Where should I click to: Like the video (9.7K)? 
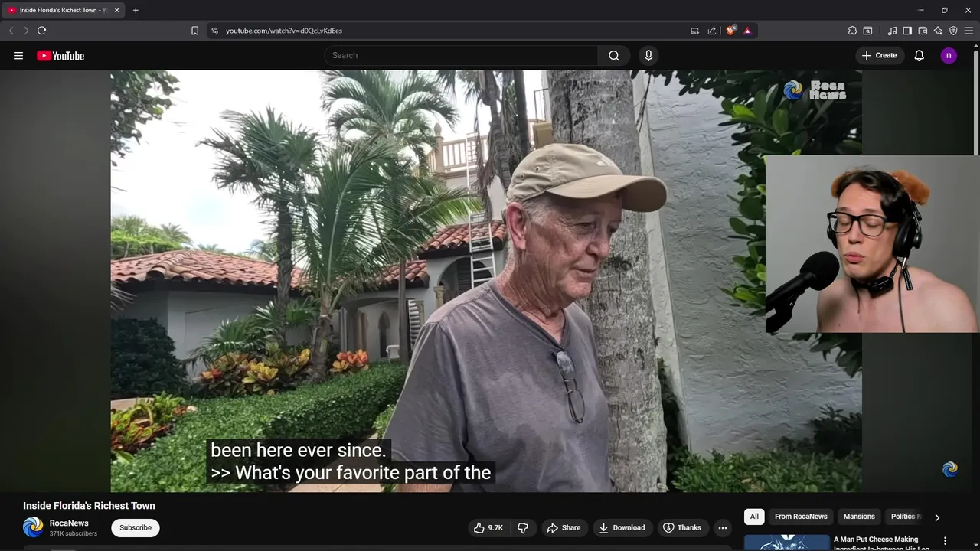point(489,527)
